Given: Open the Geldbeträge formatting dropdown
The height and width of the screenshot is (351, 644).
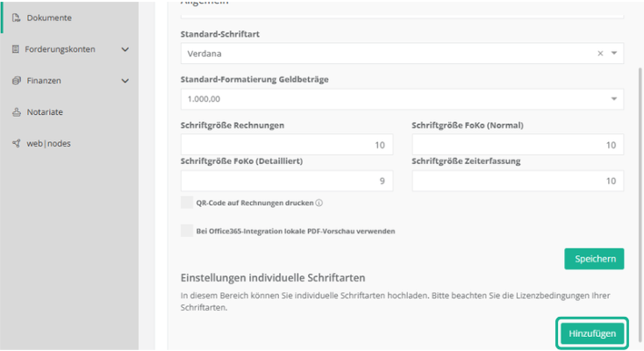Looking at the screenshot, I should [x=402, y=99].
